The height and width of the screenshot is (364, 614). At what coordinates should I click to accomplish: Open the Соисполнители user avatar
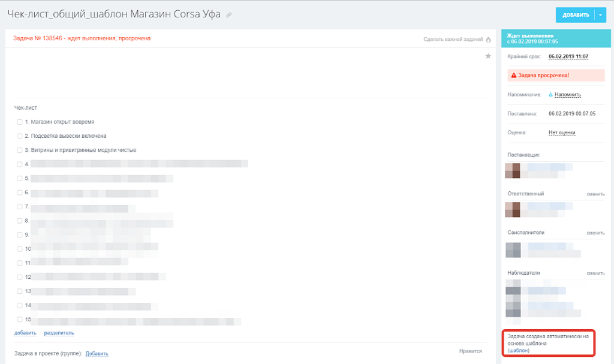pos(513,250)
